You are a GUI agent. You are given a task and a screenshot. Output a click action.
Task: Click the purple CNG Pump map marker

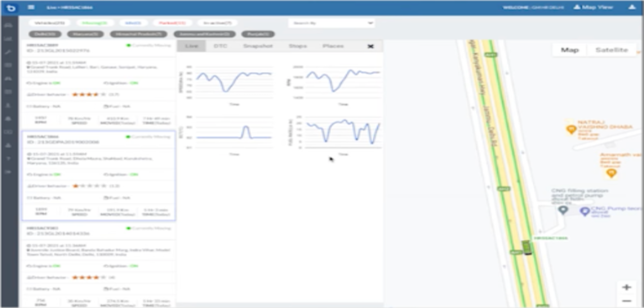[585, 211]
